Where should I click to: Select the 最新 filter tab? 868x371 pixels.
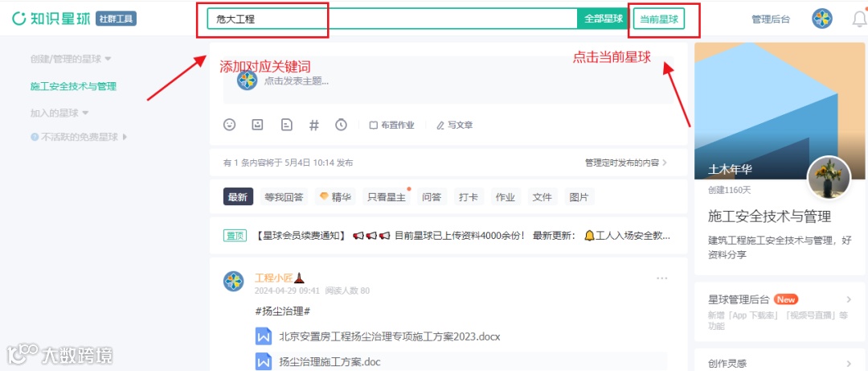(238, 197)
